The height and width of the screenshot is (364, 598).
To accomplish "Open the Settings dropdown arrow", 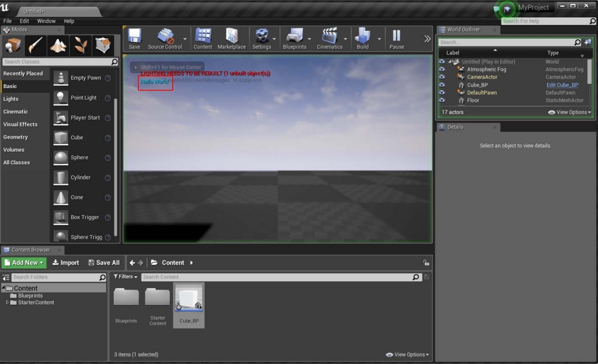I will [x=274, y=39].
